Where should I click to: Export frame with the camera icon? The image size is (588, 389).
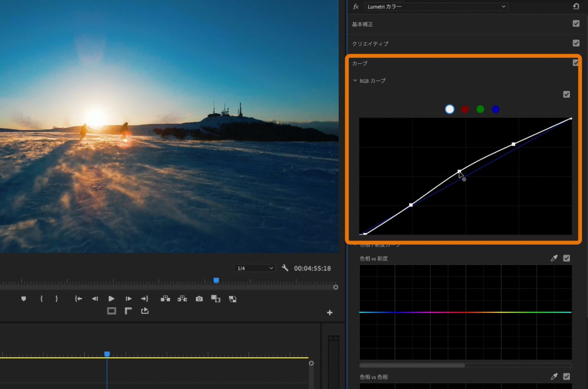click(199, 299)
